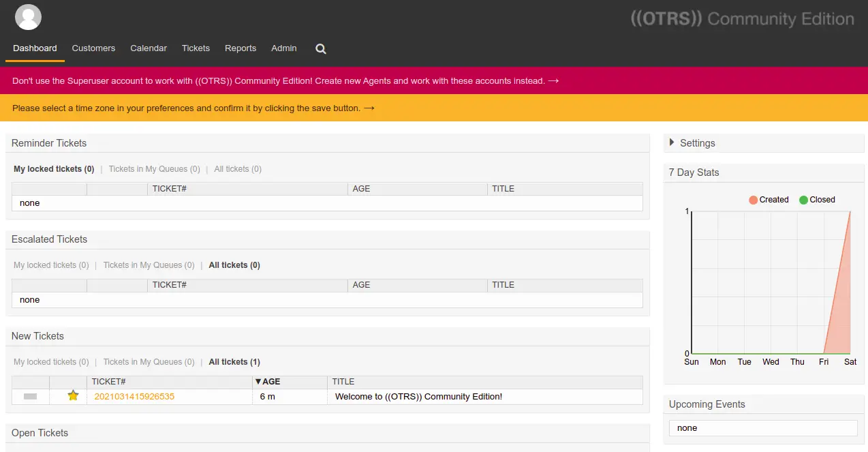The image size is (868, 452).
Task: Select Tickets in My Queues in Reminder Tickets
Action: coord(155,169)
